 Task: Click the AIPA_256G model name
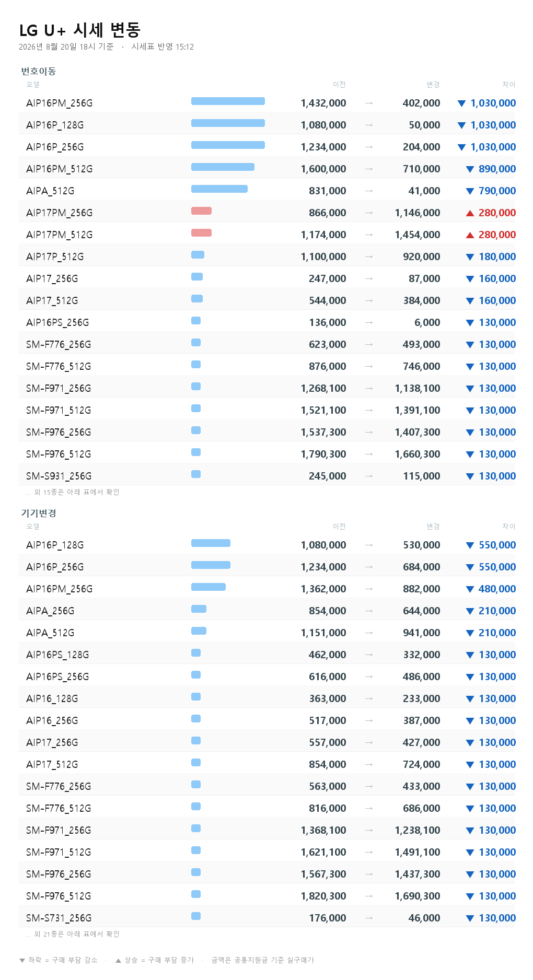[x=50, y=611]
